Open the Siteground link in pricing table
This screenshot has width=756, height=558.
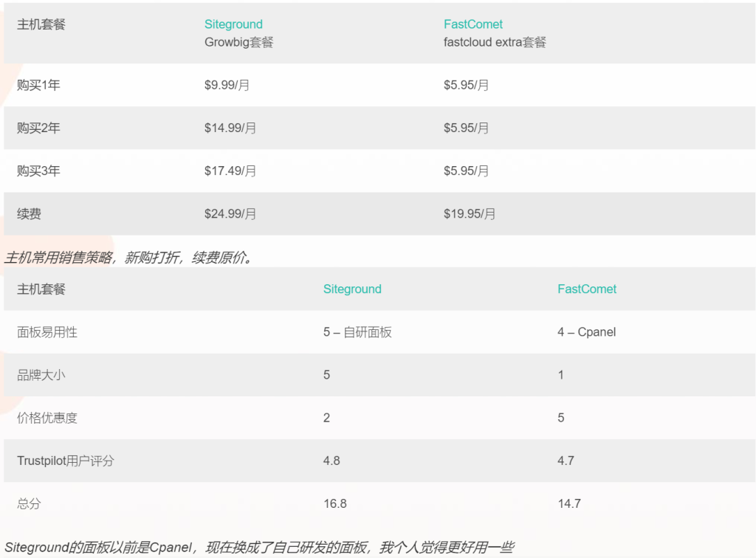pyautogui.click(x=233, y=24)
